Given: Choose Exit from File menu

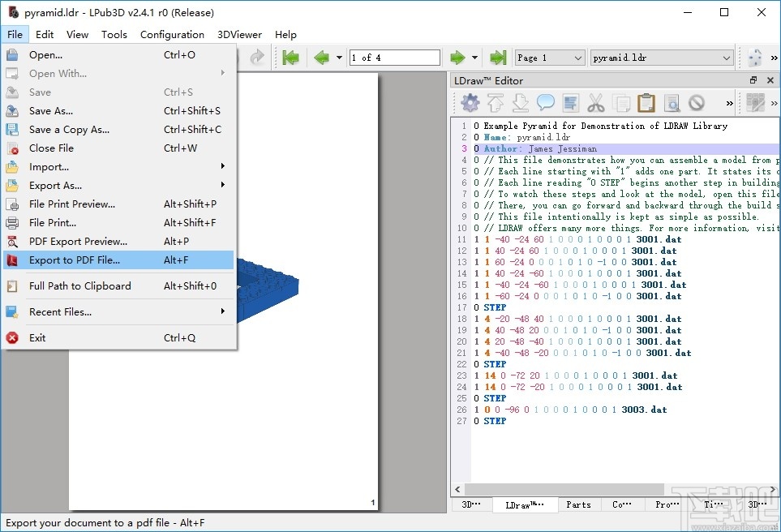Looking at the screenshot, I should tap(118, 337).
